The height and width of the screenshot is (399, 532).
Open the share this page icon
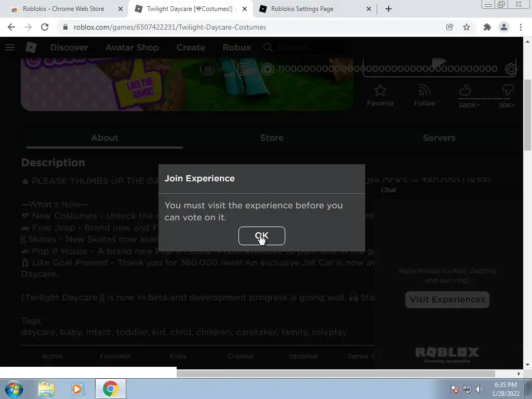(x=449, y=27)
